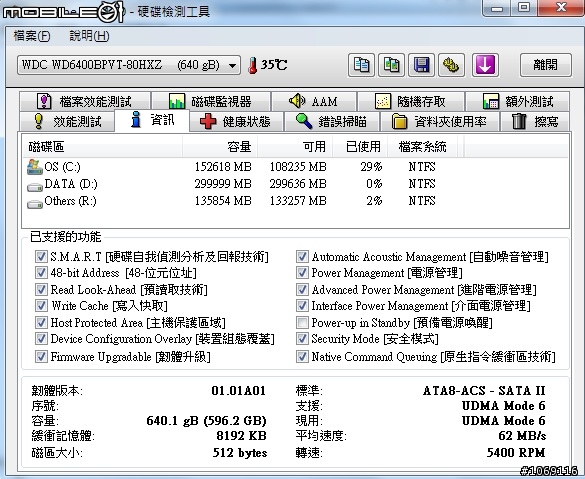Image resolution: width=585 pixels, height=479 pixels.
Task: Toggle the Firmware Upgradable checkbox
Action: click(41, 357)
